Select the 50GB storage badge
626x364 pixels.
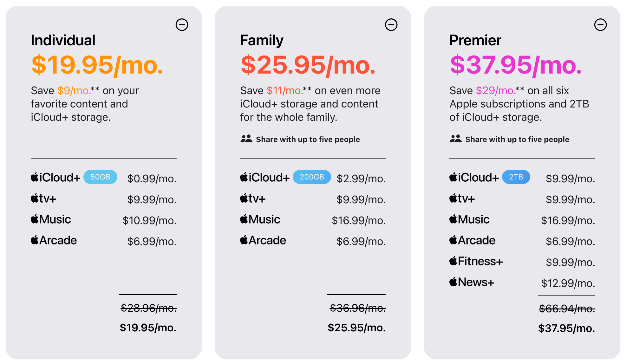[100, 177]
